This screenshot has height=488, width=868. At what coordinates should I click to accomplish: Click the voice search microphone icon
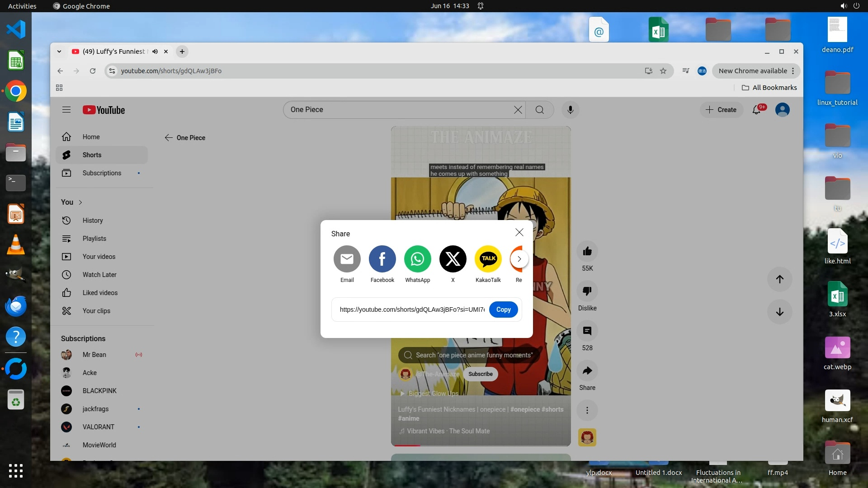570,110
